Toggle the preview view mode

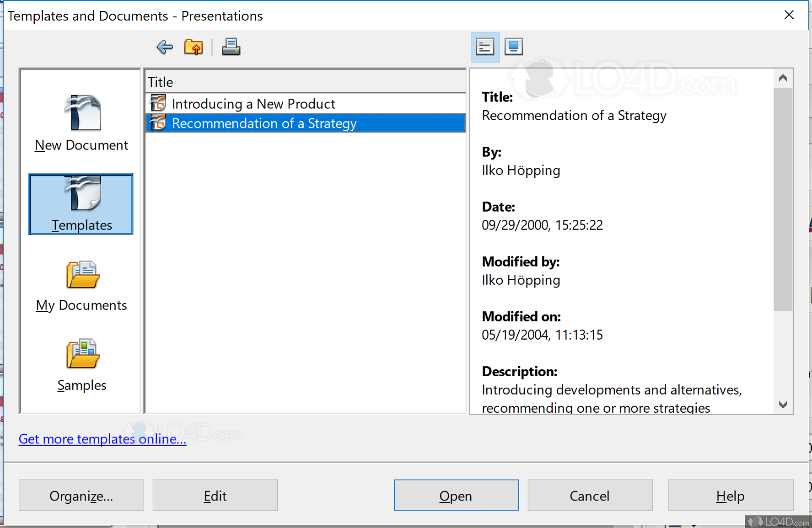coord(513,46)
